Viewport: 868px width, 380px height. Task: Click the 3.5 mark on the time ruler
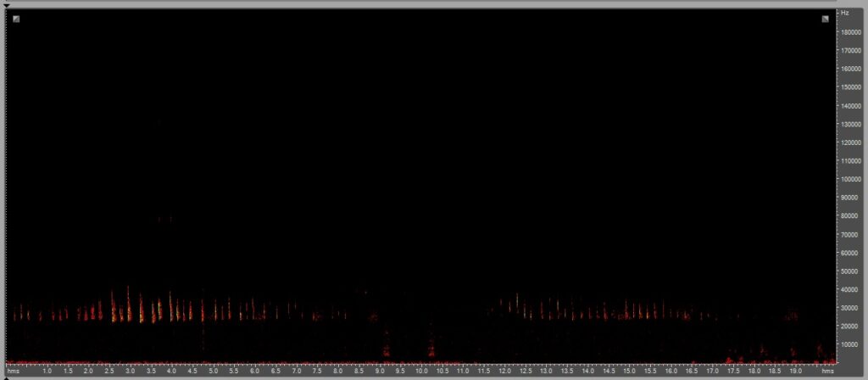tap(151, 371)
